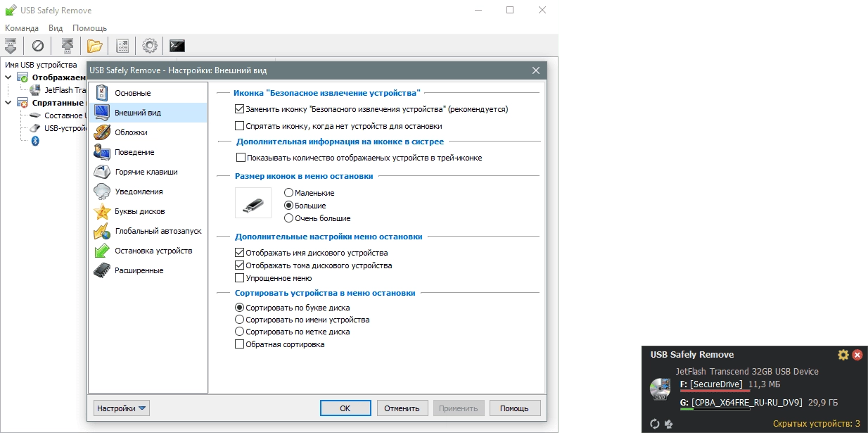Close the settings dialog with X
The height and width of the screenshot is (433, 868).
[x=536, y=70]
